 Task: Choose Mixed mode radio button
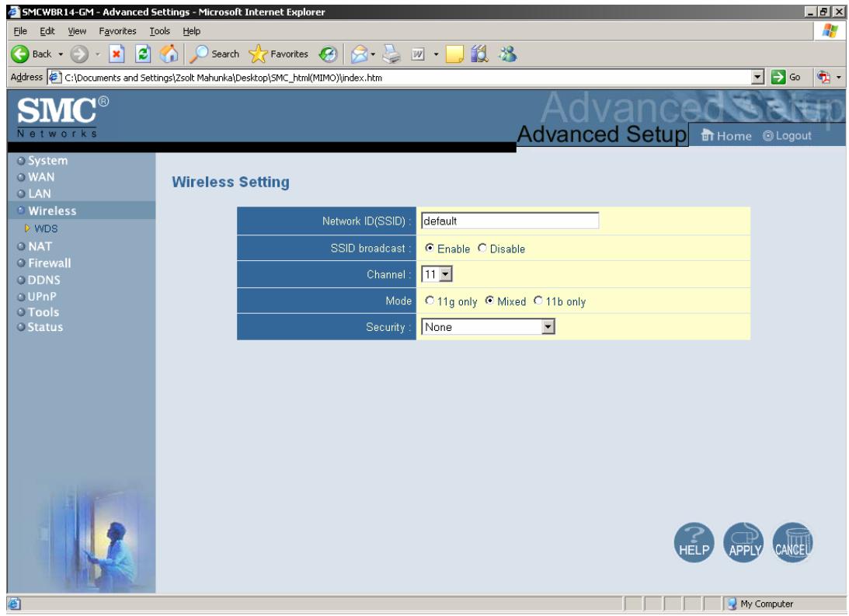point(489,301)
